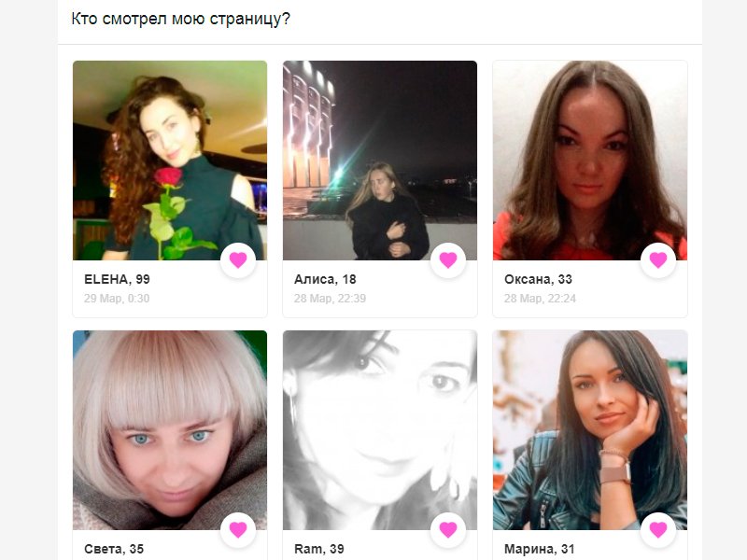View Ram's black-and-white photo

click(380, 430)
